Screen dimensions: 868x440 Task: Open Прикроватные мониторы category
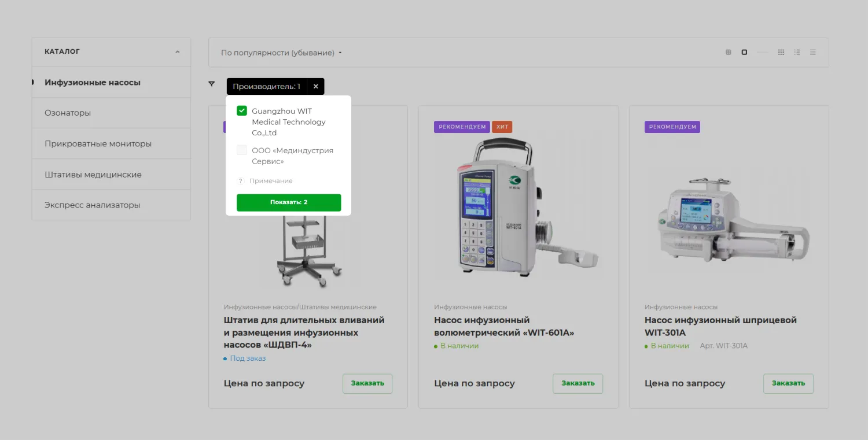tap(111, 143)
